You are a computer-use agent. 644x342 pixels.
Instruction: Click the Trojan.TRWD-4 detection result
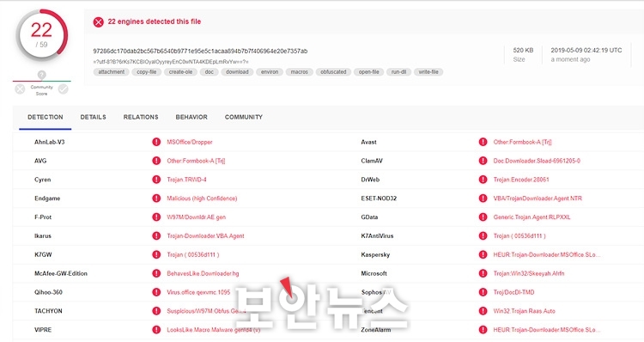point(186,180)
